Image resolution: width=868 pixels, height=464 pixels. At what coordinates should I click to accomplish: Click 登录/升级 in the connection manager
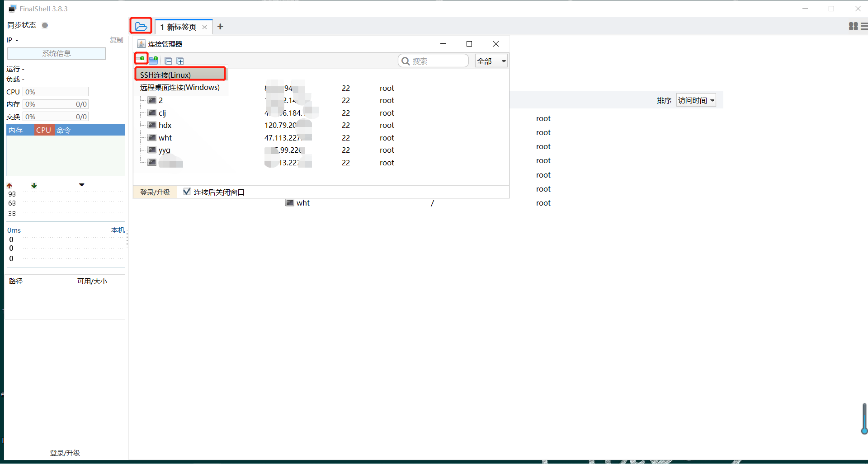pos(155,192)
